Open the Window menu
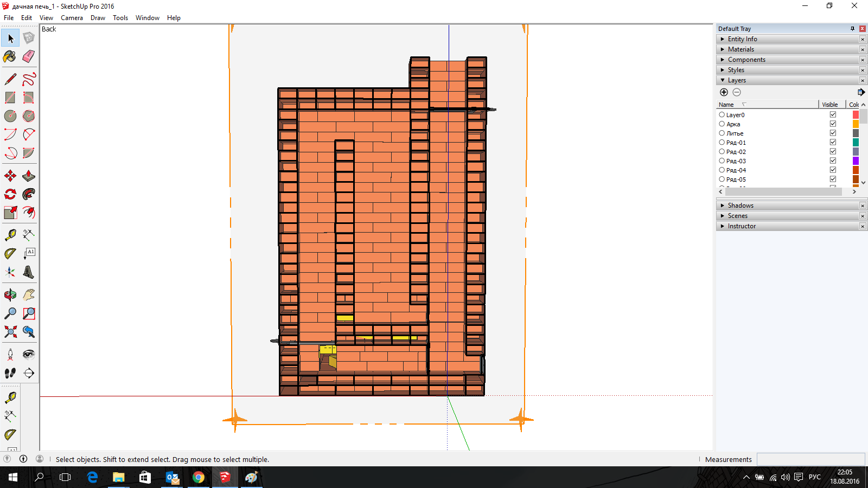Viewport: 868px width, 488px height. (x=147, y=18)
